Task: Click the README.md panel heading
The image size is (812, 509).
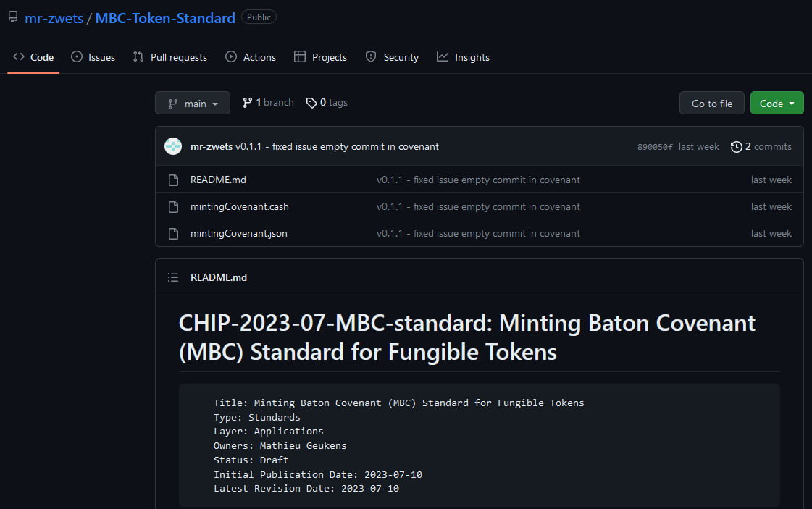Action: [x=219, y=277]
